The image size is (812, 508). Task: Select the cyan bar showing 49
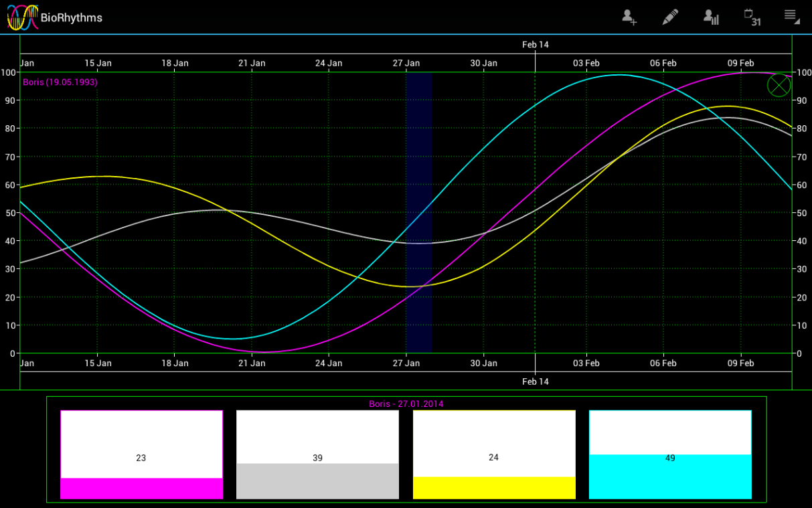670,455
